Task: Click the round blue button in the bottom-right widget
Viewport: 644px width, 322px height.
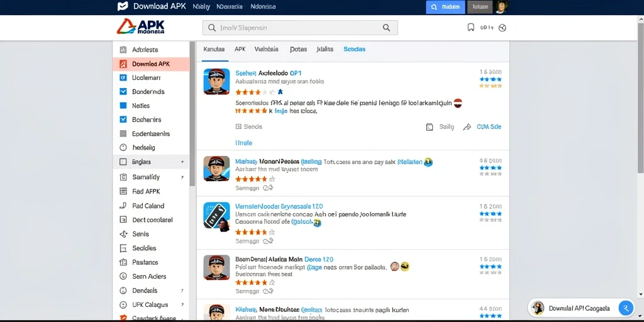Action: click(x=626, y=308)
